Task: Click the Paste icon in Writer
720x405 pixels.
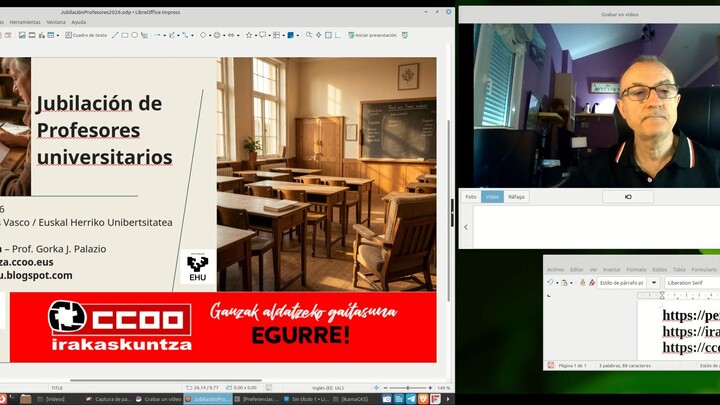Action: [x=564, y=283]
